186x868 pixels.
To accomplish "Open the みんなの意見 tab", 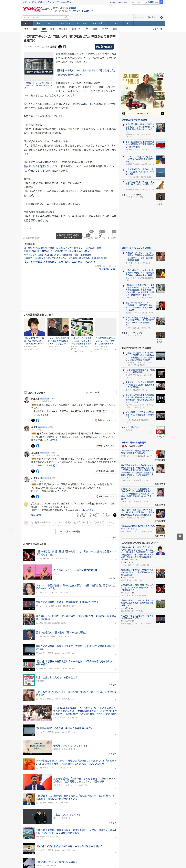I will tap(98, 24).
